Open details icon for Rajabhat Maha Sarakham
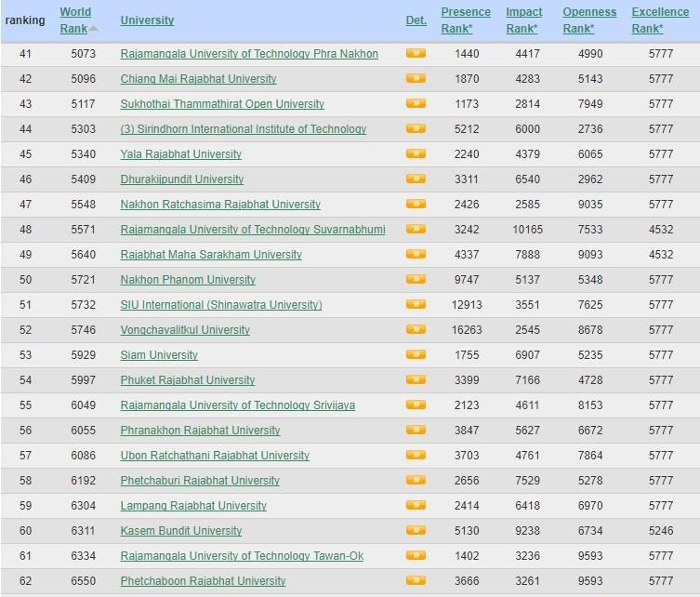700x597 pixels. click(416, 254)
